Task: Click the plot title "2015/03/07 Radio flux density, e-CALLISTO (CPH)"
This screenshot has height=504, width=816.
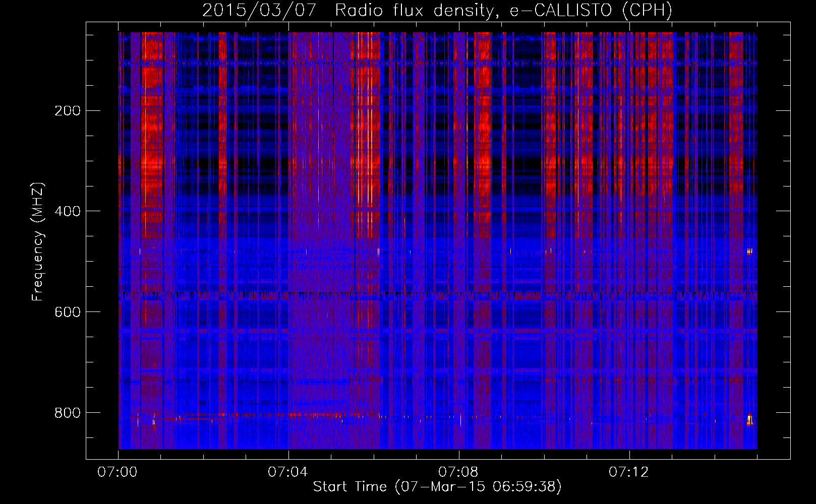Action: (x=437, y=10)
